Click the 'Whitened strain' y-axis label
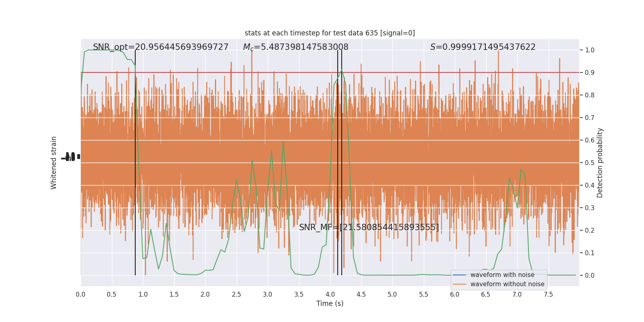The height and width of the screenshot is (322, 644). [x=54, y=163]
